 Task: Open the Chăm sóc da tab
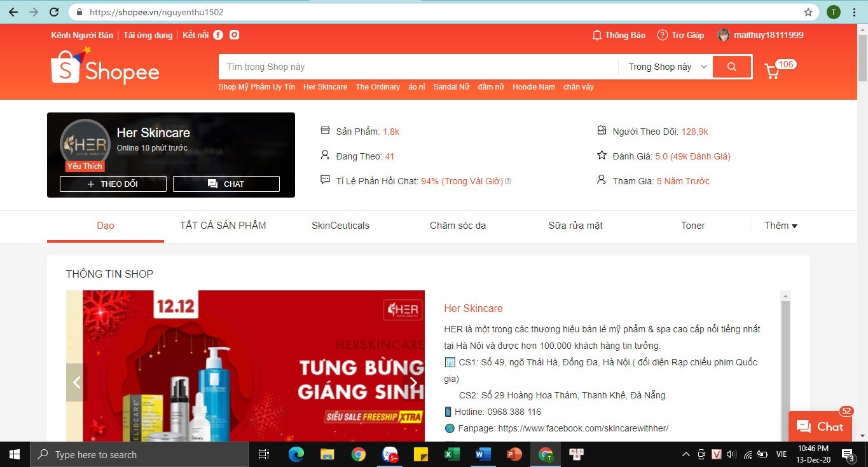(458, 226)
